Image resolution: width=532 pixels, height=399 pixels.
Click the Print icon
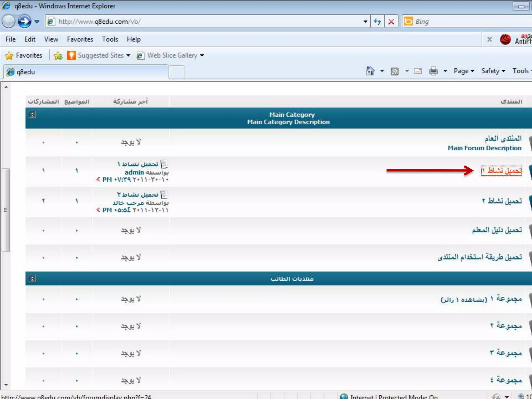point(433,71)
